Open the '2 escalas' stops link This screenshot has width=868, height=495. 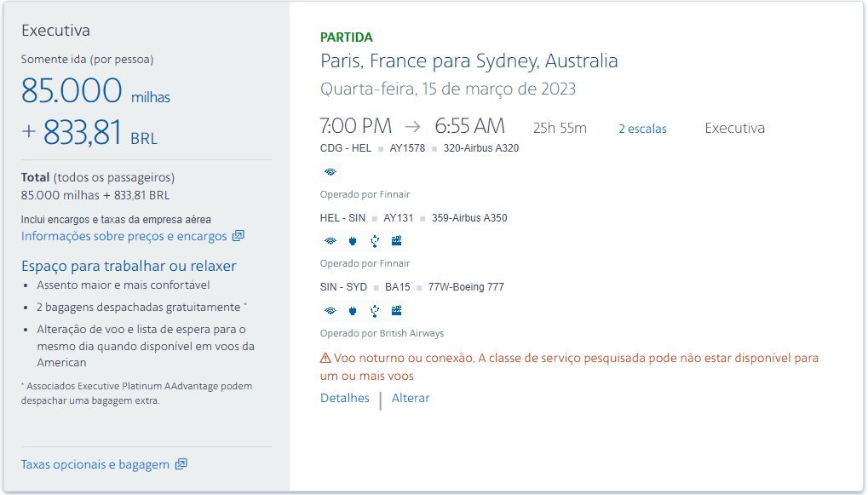click(x=642, y=129)
